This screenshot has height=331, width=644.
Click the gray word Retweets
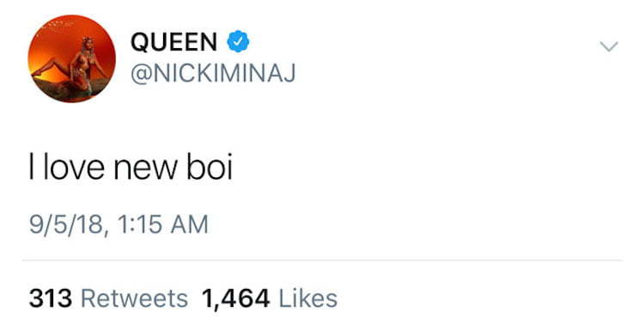(x=135, y=298)
